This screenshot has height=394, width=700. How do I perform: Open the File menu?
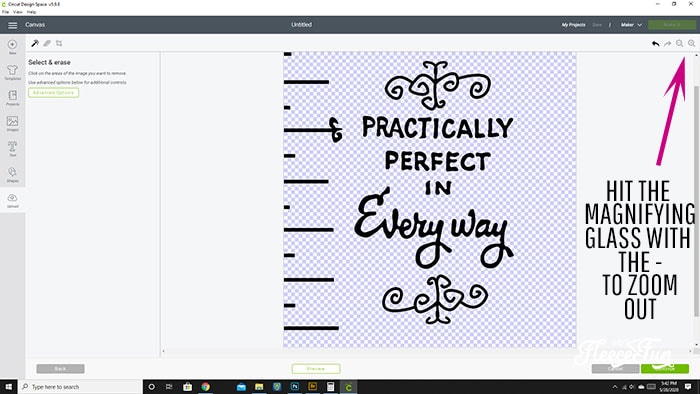(x=5, y=12)
